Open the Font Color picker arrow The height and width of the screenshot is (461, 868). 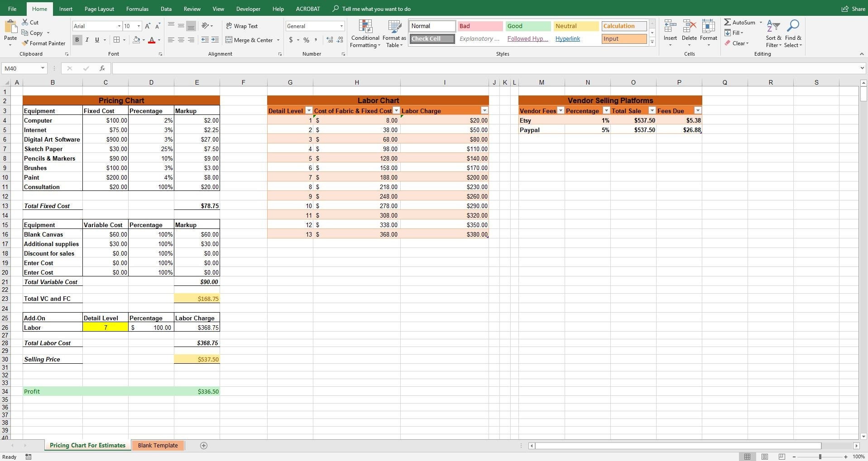(158, 40)
